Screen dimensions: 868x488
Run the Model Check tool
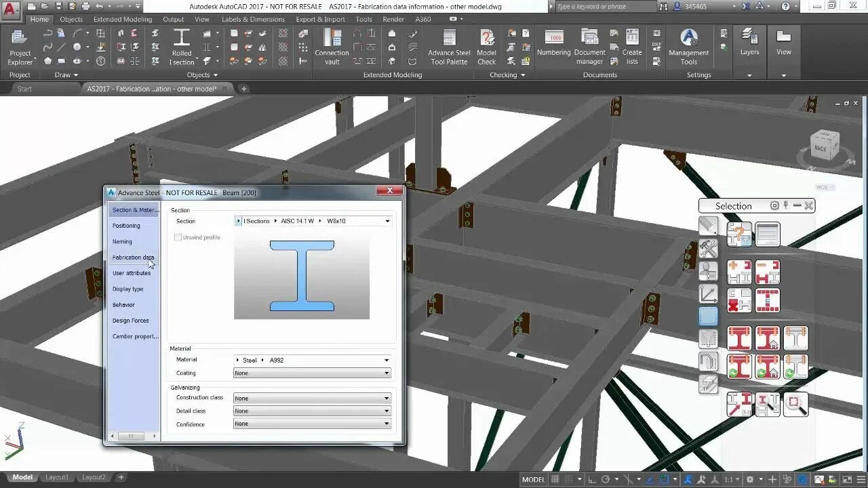[487, 47]
